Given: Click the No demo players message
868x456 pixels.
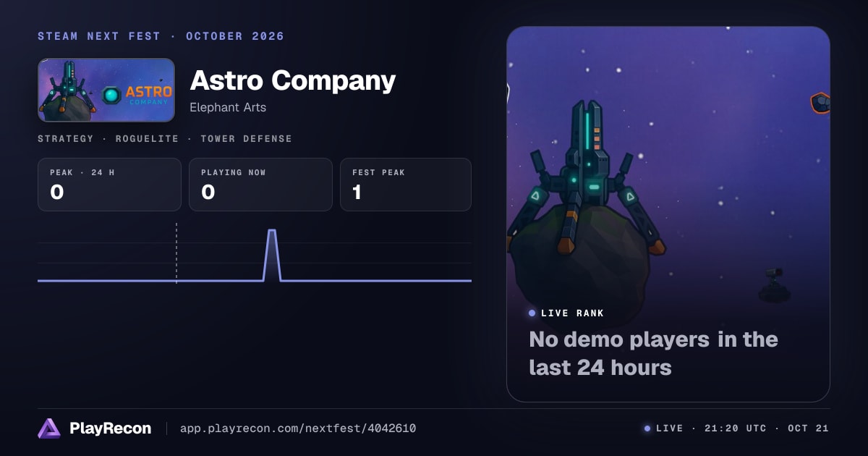Looking at the screenshot, I should [x=653, y=353].
